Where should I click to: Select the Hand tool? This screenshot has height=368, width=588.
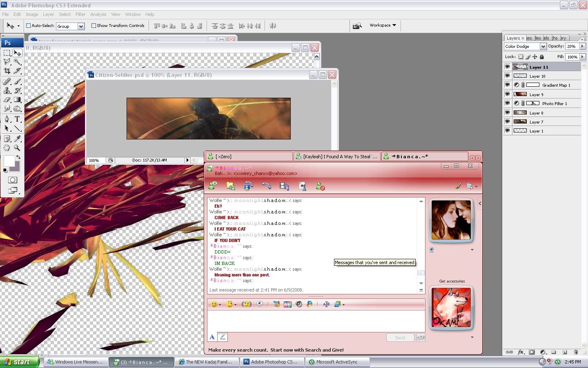point(7,148)
